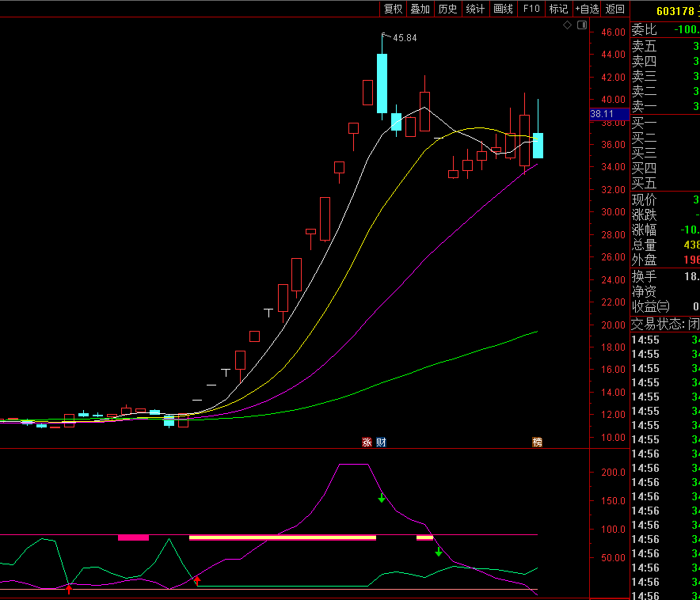The width and height of the screenshot is (700, 600).
Task: Click the 200.0 indicator axis label
Action: (614, 472)
